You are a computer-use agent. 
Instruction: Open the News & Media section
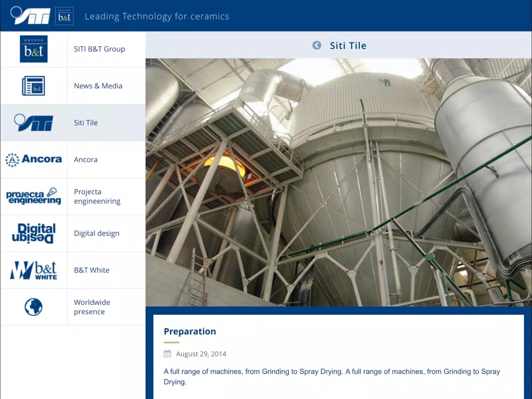click(98, 86)
